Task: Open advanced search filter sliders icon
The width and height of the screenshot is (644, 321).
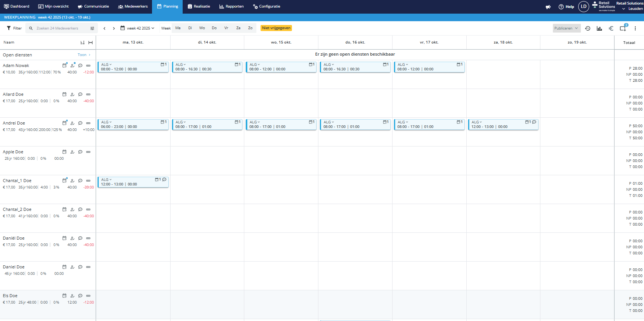Action: coord(92,28)
